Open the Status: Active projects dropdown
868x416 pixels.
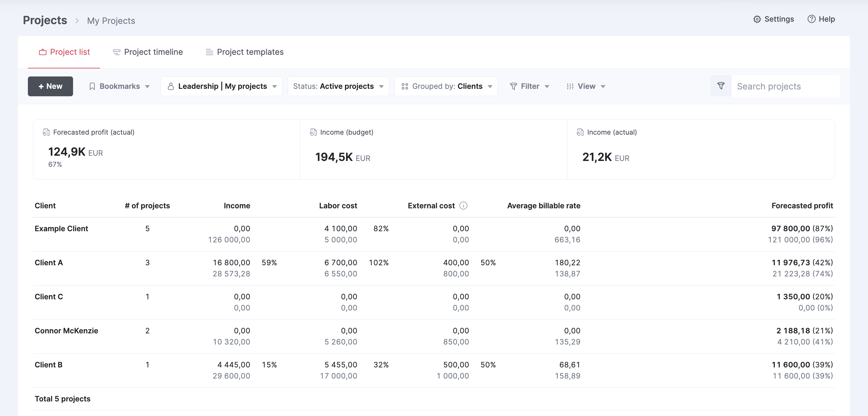point(338,86)
